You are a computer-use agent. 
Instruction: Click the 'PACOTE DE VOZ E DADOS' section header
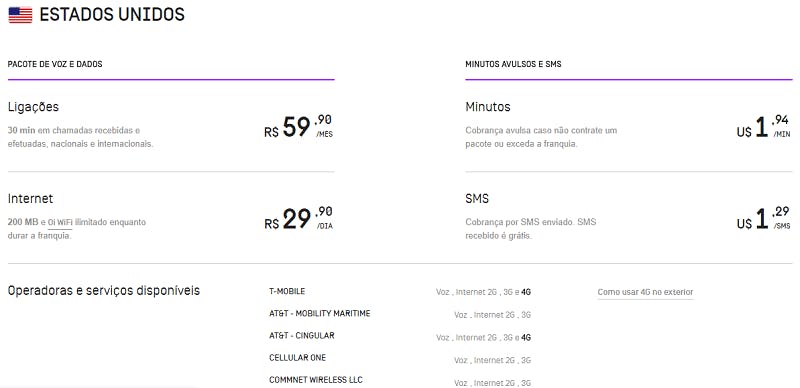[55, 64]
